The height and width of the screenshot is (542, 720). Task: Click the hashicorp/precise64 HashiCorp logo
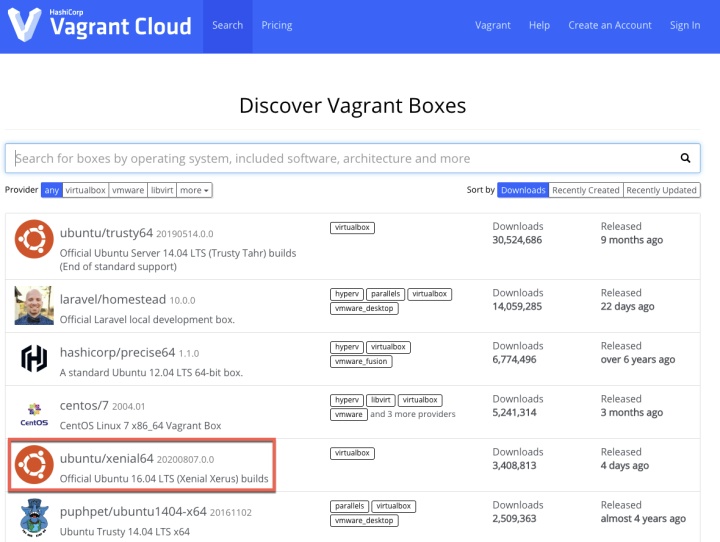34,358
